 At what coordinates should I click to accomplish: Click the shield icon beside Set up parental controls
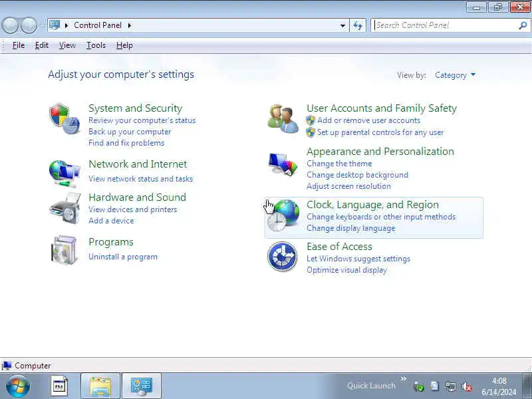coord(311,132)
